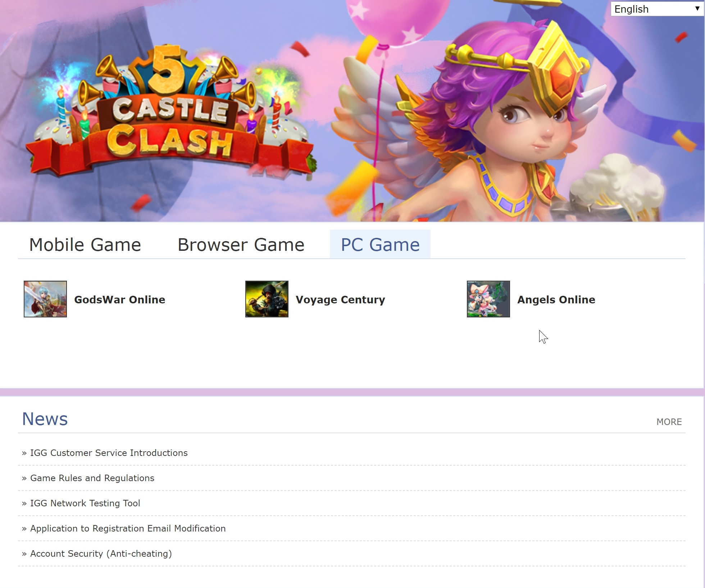Open Account Security (Anti-cheating) news
Viewport: 705px width, 588px height.
pyautogui.click(x=101, y=553)
